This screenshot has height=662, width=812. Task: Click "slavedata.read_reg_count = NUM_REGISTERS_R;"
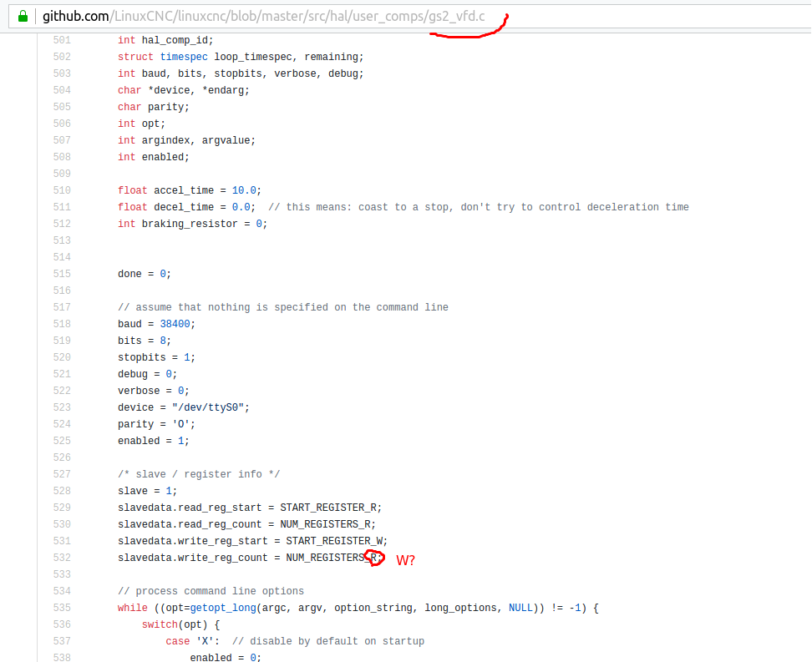[246, 524]
